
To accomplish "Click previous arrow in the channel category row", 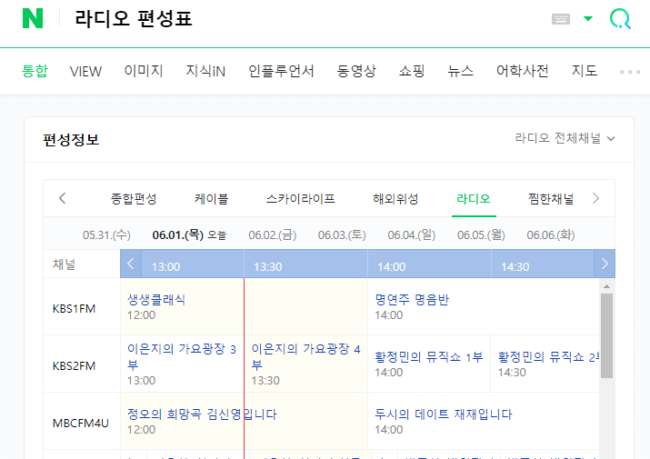I will [x=62, y=198].
